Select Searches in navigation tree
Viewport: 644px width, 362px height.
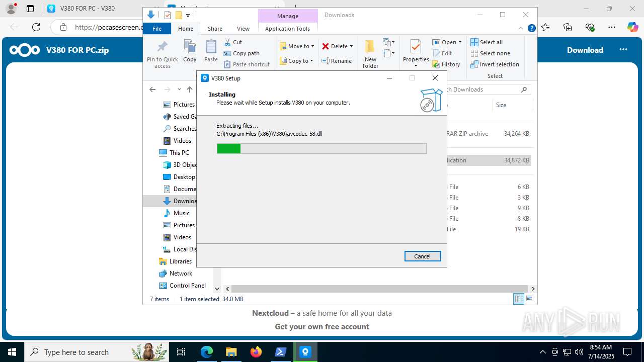coord(180,129)
